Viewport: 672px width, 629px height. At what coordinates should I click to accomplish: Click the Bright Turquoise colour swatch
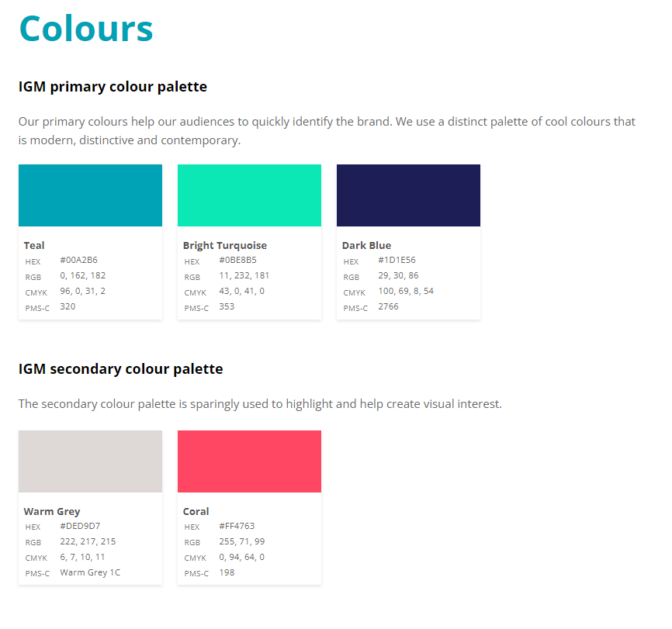pyautogui.click(x=249, y=195)
